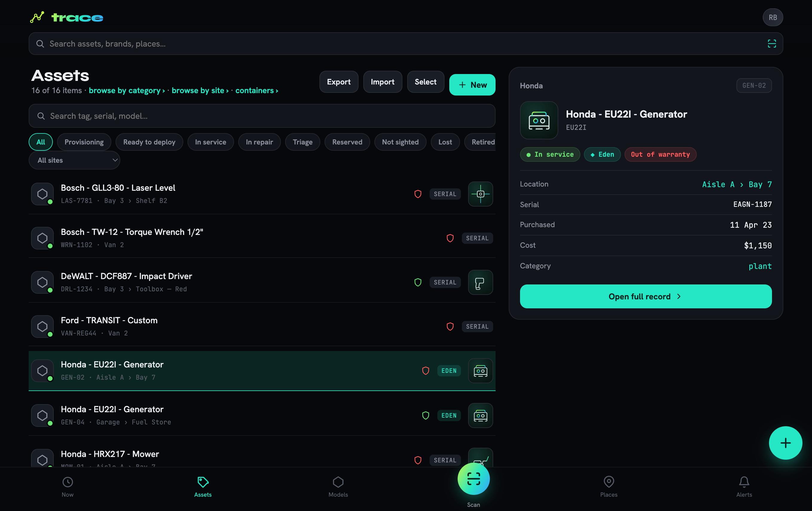The image size is (812, 511).
Task: Go to the Assets tab in bottom bar
Action: [203, 487]
